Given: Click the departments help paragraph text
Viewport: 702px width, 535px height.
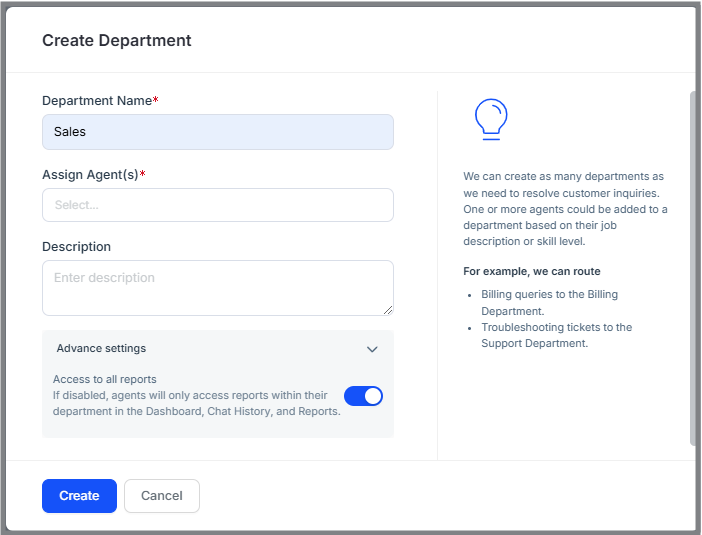Looking at the screenshot, I should pos(565,209).
